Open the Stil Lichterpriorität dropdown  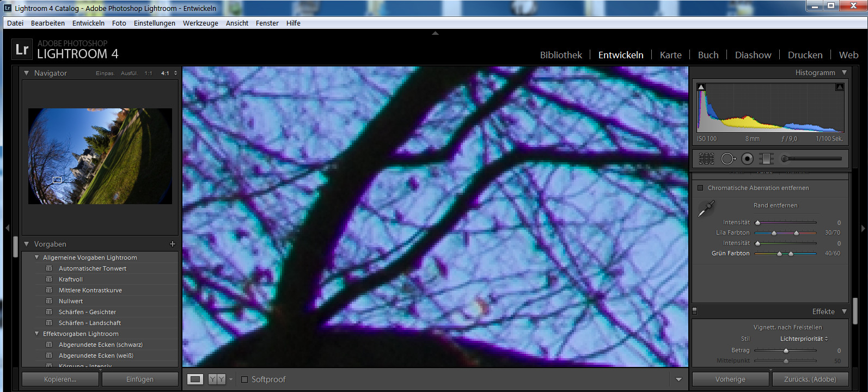pos(804,339)
